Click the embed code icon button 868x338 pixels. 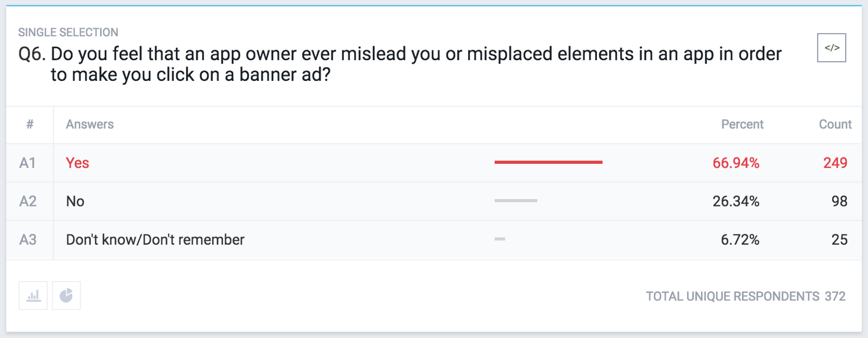(831, 48)
